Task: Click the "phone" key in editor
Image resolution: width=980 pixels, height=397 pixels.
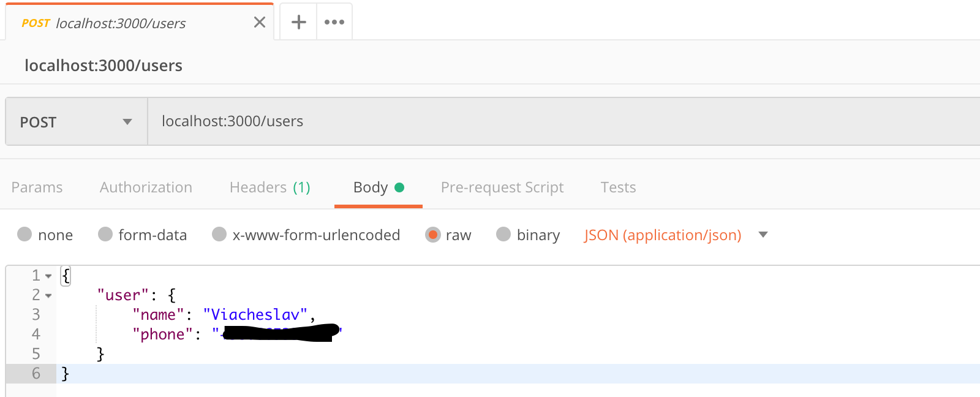Action: click(x=162, y=335)
